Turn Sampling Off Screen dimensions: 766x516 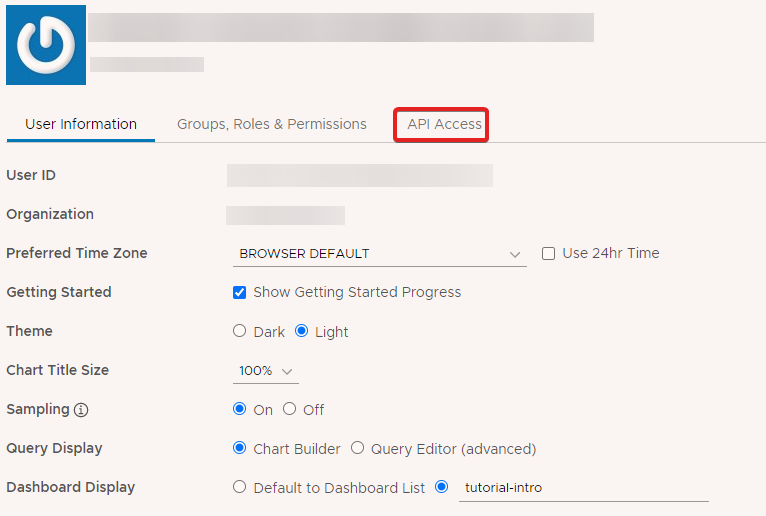[x=289, y=408]
